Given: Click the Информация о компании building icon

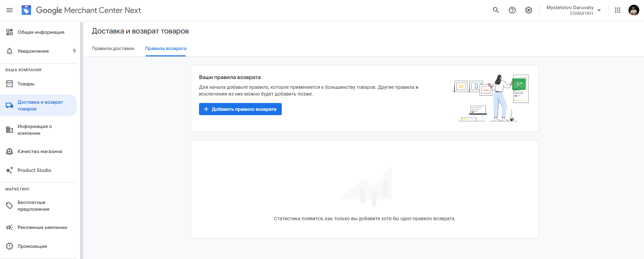Looking at the screenshot, I should pyautogui.click(x=9, y=130).
